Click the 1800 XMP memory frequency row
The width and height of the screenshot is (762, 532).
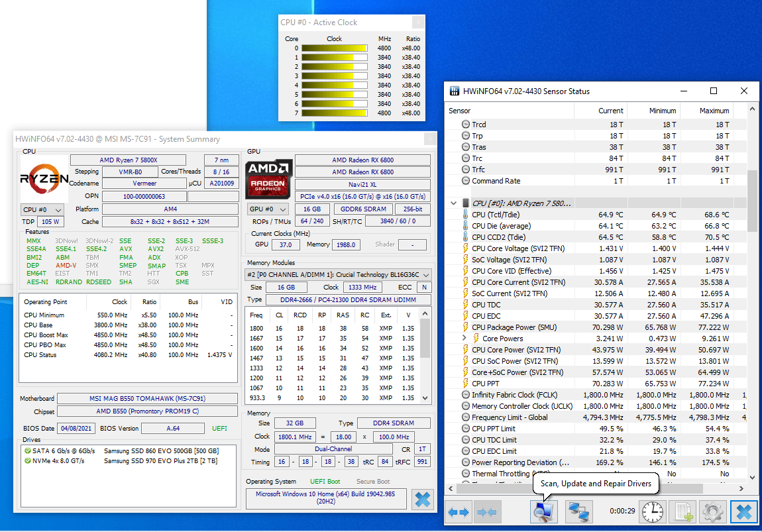(333, 329)
